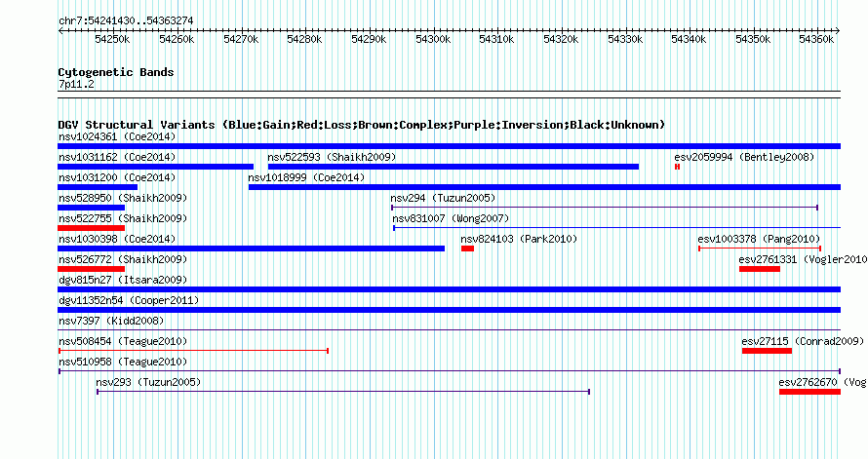
Task: Click the red esv27115 loss bar
Action: click(767, 351)
